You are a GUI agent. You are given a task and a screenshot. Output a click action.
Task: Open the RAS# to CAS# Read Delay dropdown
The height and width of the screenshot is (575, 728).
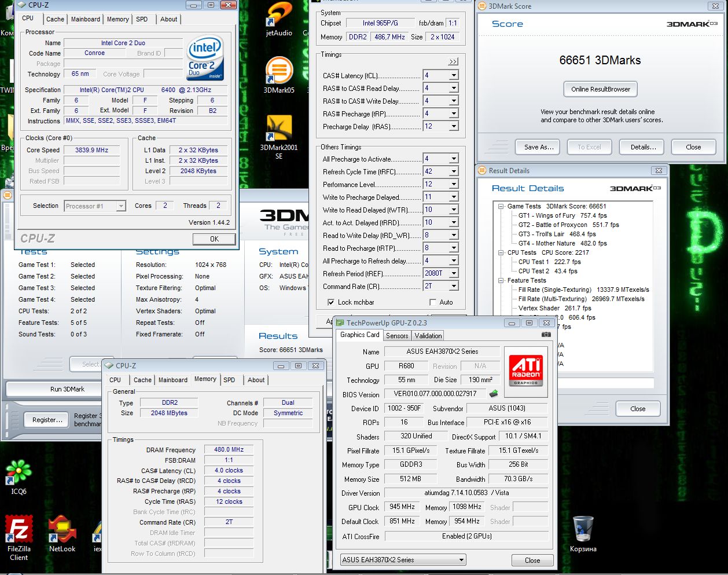point(454,88)
